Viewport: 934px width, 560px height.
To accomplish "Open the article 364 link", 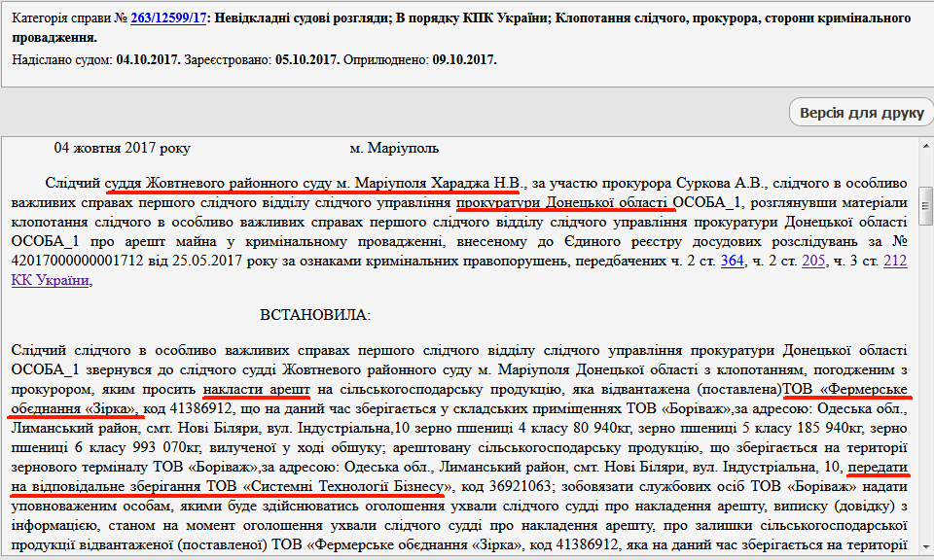I will [x=733, y=261].
